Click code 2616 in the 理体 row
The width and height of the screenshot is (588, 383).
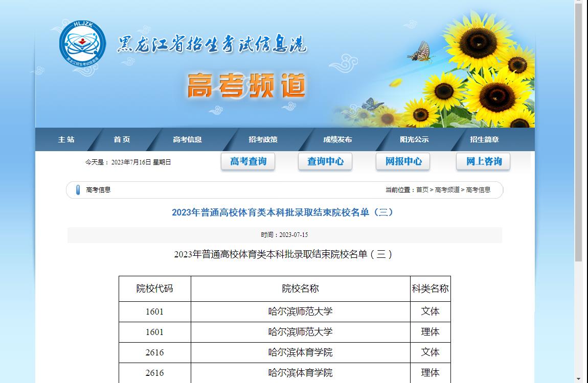pyautogui.click(x=154, y=372)
